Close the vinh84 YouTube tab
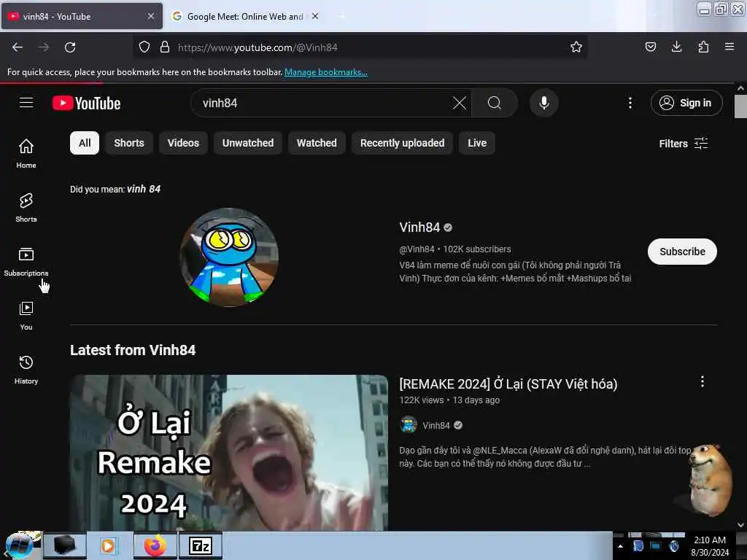The image size is (747, 560). pos(150,16)
